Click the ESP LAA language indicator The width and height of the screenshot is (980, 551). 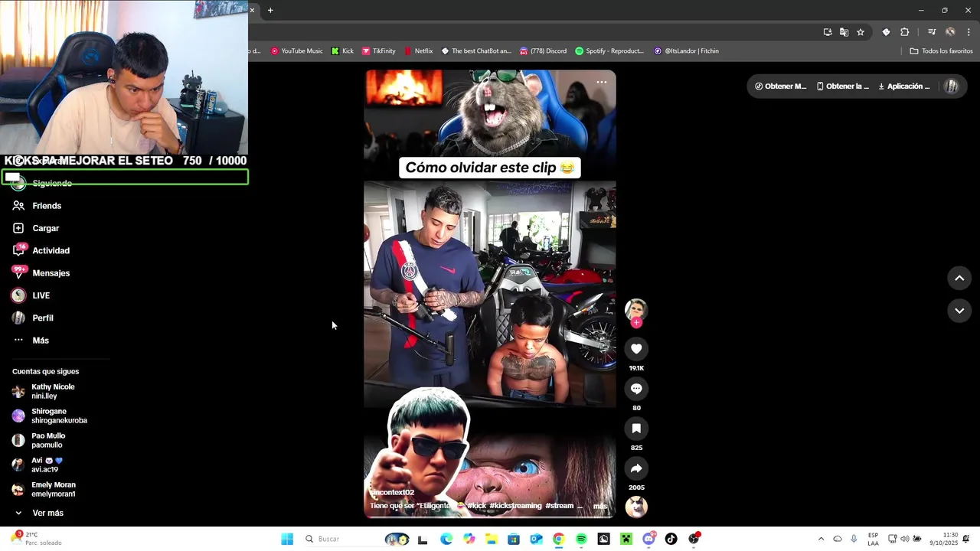click(x=873, y=539)
